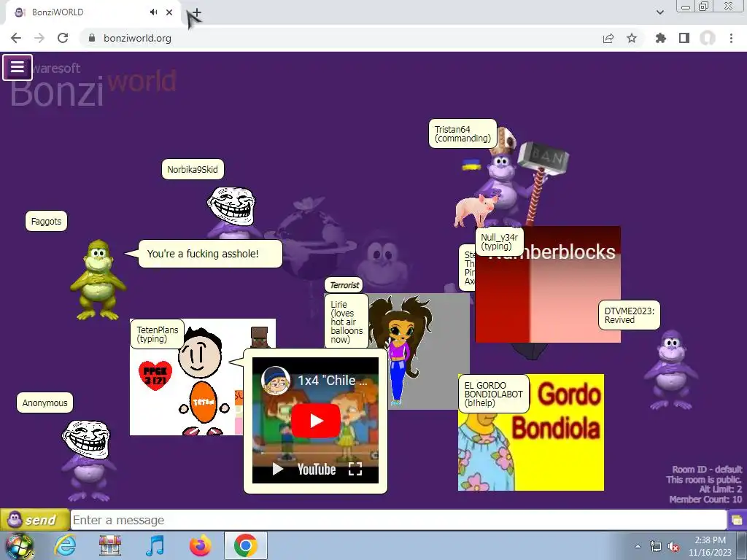Click the muted volume tray icon
747x560 pixels.
673,547
